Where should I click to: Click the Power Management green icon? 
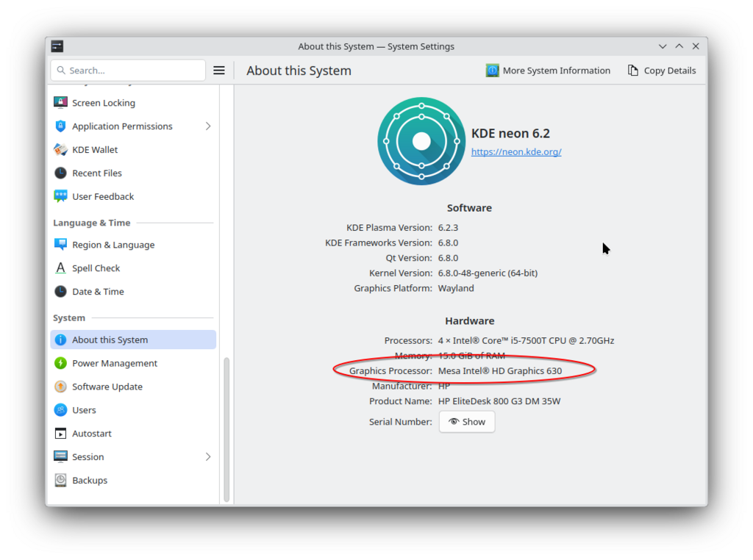point(60,363)
